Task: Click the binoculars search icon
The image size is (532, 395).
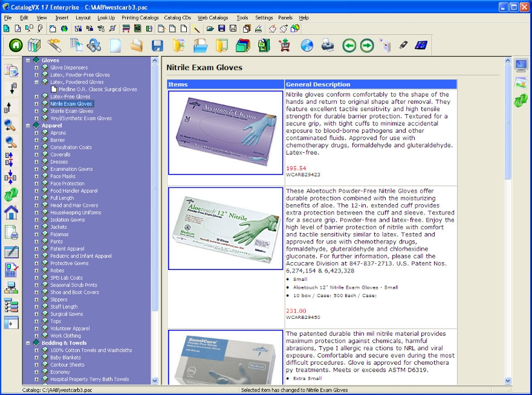Action: pyautogui.click(x=94, y=45)
